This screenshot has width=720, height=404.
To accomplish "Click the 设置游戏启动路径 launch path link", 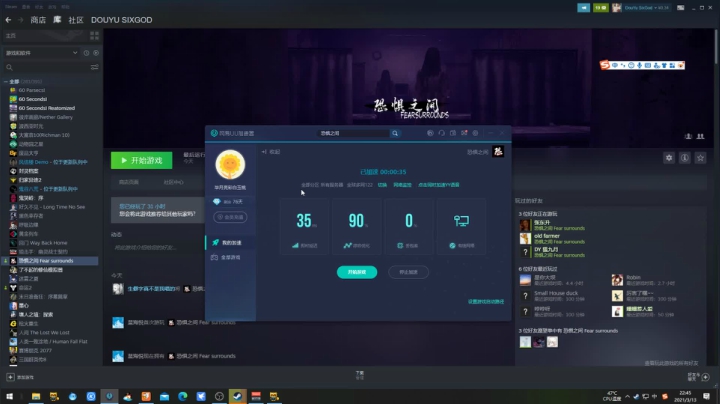I will click(486, 302).
